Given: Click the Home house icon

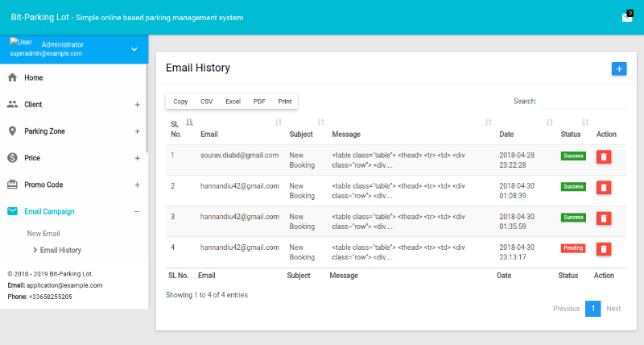Looking at the screenshot, I should click(12, 77).
